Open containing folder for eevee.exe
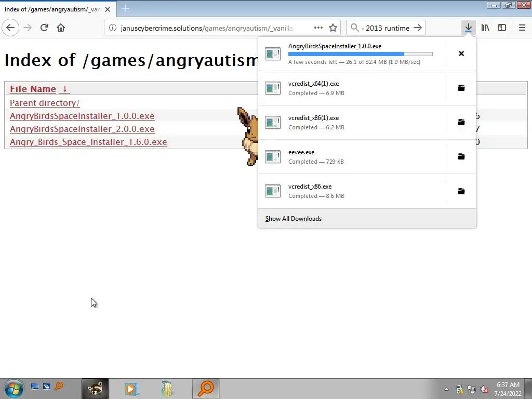Image resolution: width=532 pixels, height=399 pixels. (461, 156)
